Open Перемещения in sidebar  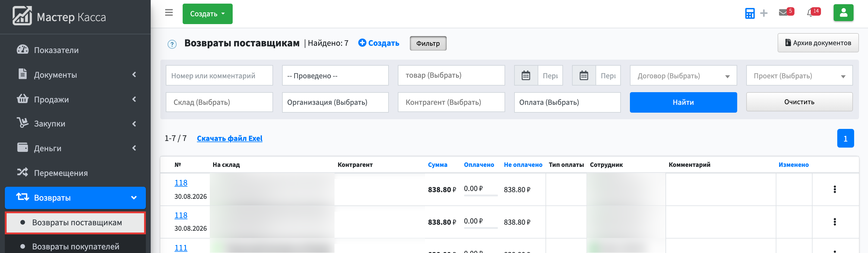(x=75, y=173)
